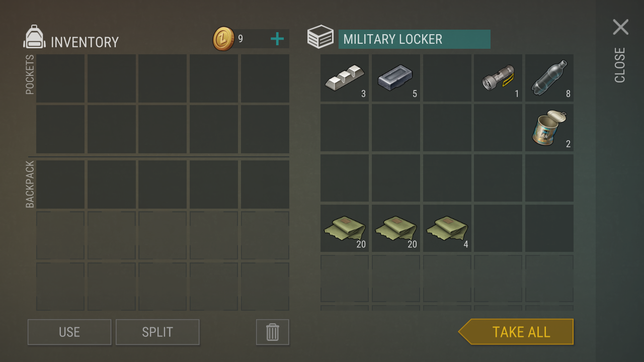Select the water bottle stack of 8
The height and width of the screenshot is (362, 644).
[549, 78]
